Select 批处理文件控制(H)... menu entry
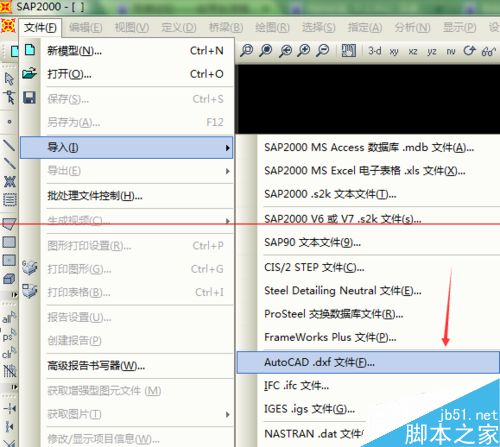Image resolution: width=500 pixels, height=447 pixels. [127, 196]
